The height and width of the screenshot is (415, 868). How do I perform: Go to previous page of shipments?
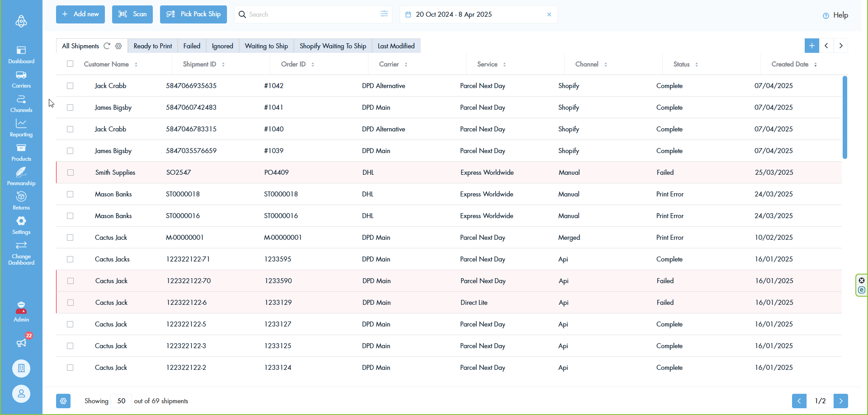799,401
